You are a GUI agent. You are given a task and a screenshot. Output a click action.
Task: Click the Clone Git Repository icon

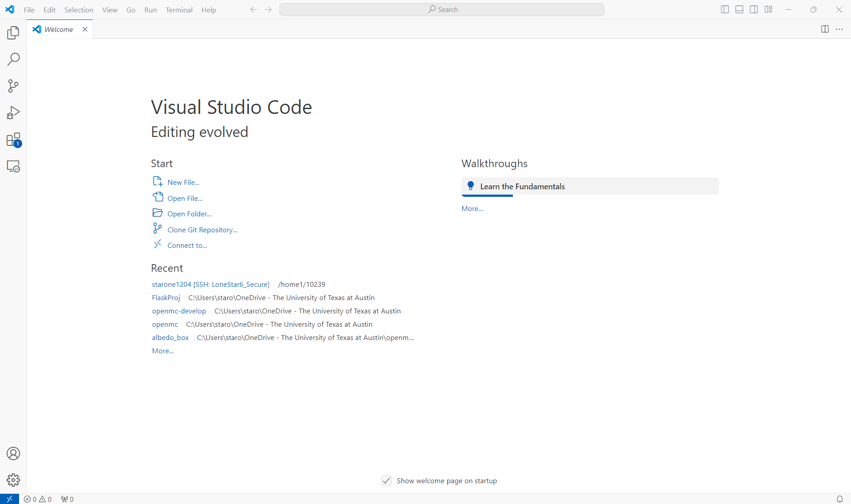[x=158, y=228]
